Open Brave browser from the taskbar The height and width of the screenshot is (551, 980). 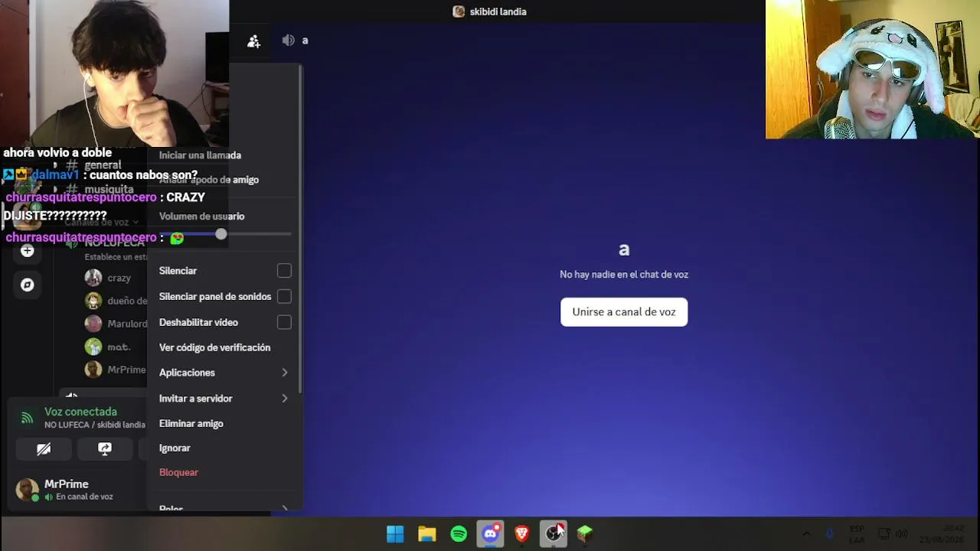click(x=522, y=533)
